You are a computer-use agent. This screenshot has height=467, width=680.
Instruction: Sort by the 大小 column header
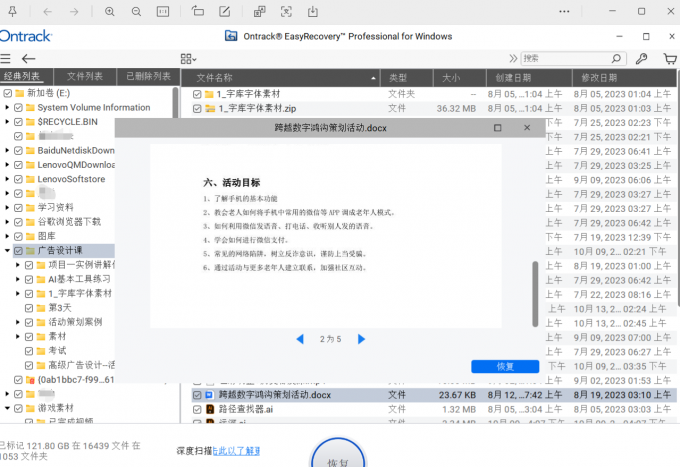pyautogui.click(x=460, y=78)
